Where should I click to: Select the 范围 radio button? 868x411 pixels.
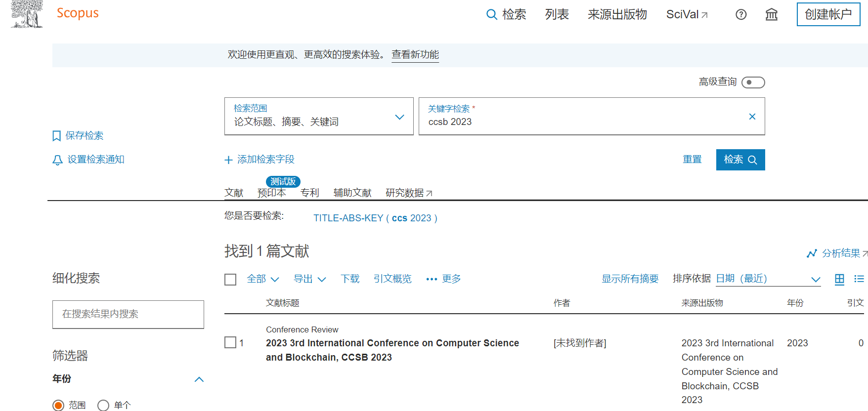[58, 406]
